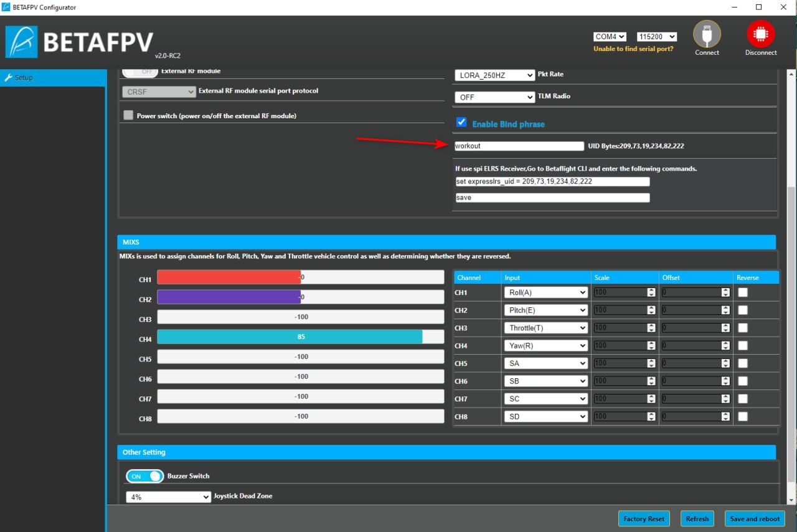The height and width of the screenshot is (532, 797).
Task: Increase CH1 Scale using spinner arrows
Action: click(651, 290)
